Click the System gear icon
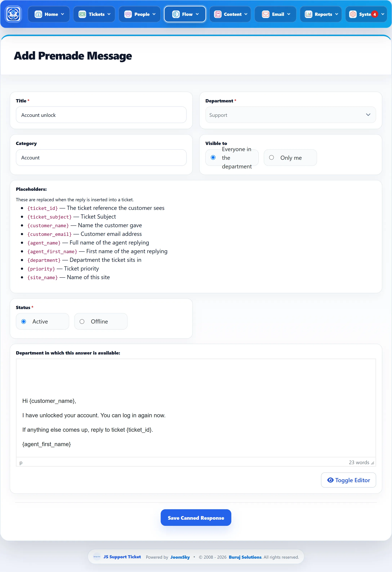 click(x=353, y=14)
